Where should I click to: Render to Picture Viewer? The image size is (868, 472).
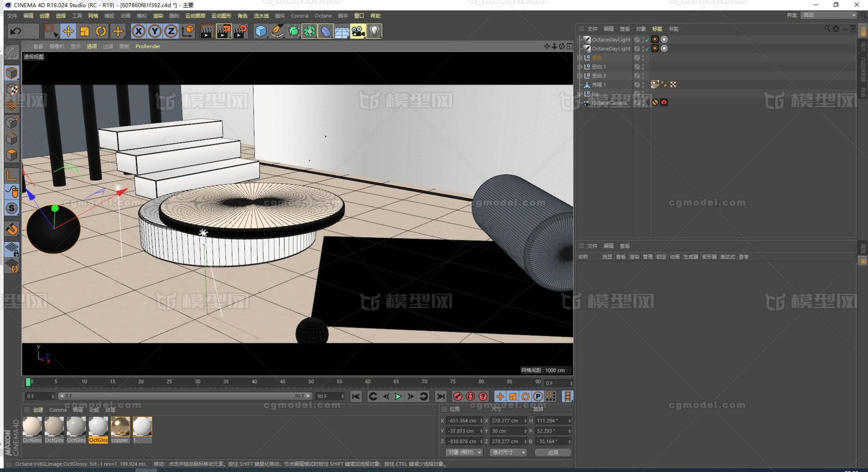click(x=224, y=31)
